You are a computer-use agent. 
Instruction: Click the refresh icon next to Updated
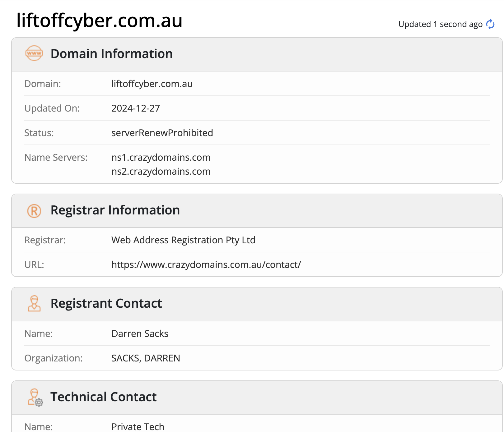click(x=490, y=24)
